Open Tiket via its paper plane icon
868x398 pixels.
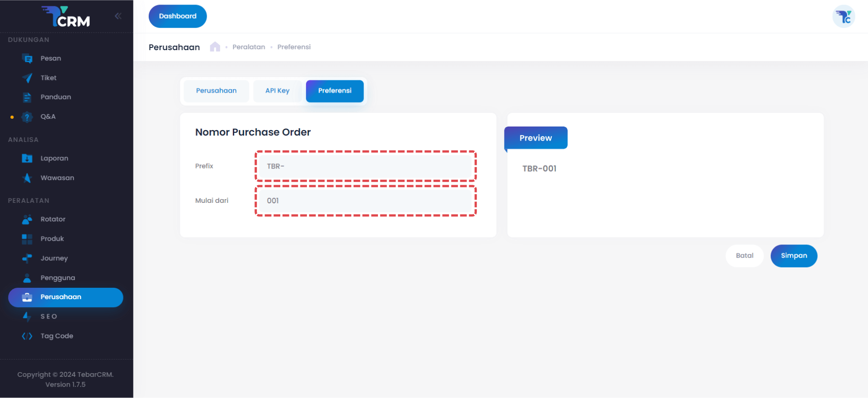[x=27, y=78]
